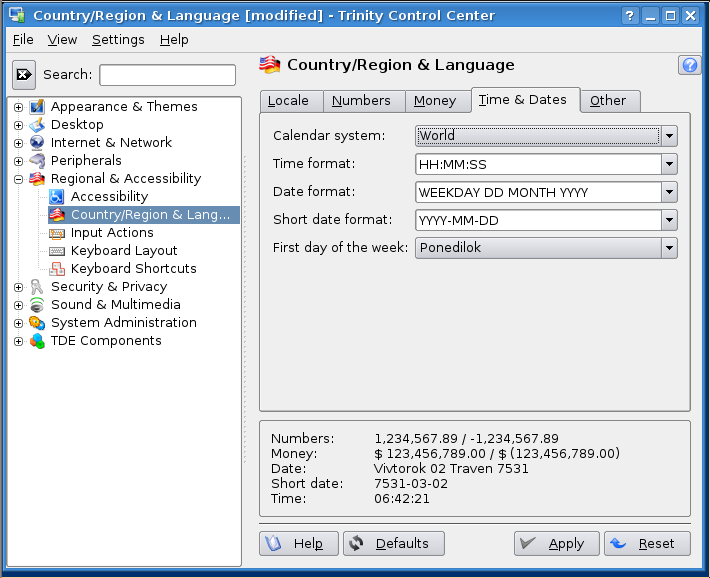Click the Help button at bottom

pyautogui.click(x=299, y=544)
